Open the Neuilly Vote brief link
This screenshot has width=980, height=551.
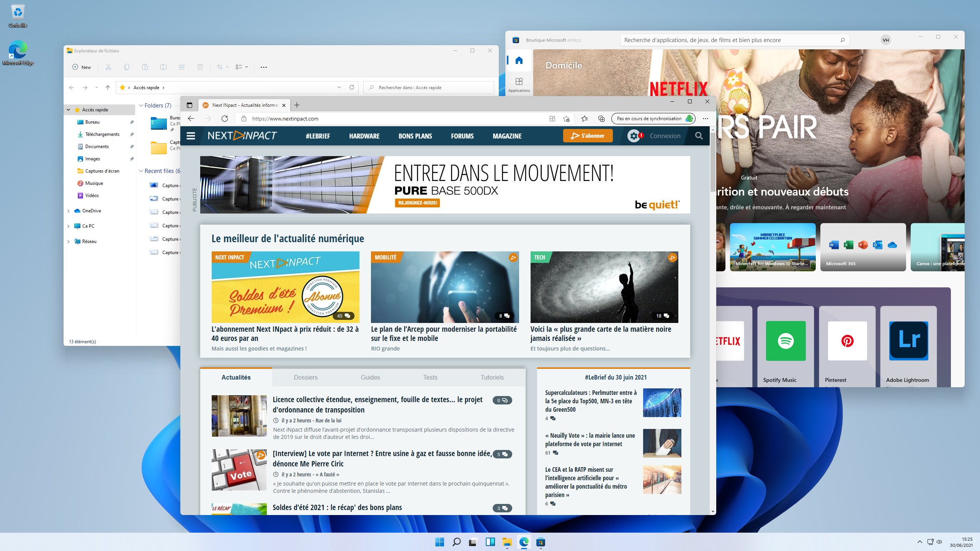(590, 440)
